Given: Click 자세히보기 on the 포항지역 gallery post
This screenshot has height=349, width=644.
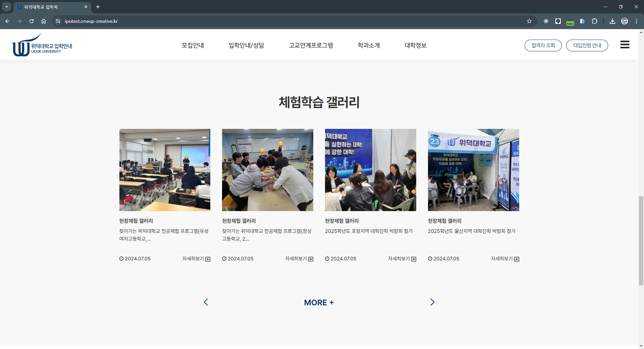Looking at the screenshot, I should pos(401,259).
